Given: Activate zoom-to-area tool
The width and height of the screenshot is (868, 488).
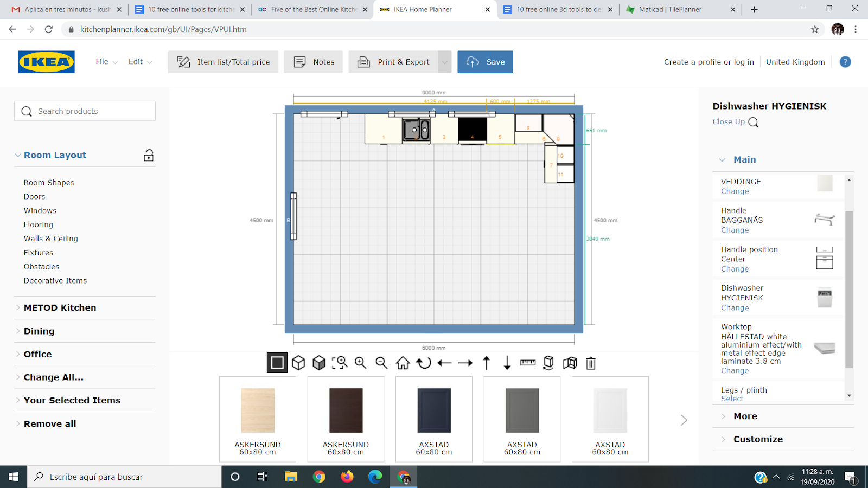Looking at the screenshot, I should [x=340, y=363].
